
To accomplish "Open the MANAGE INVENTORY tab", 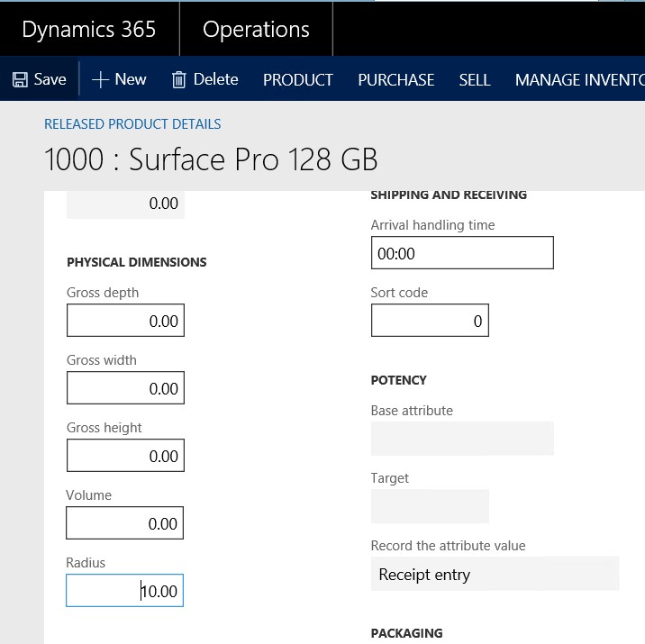I will 579,80.
